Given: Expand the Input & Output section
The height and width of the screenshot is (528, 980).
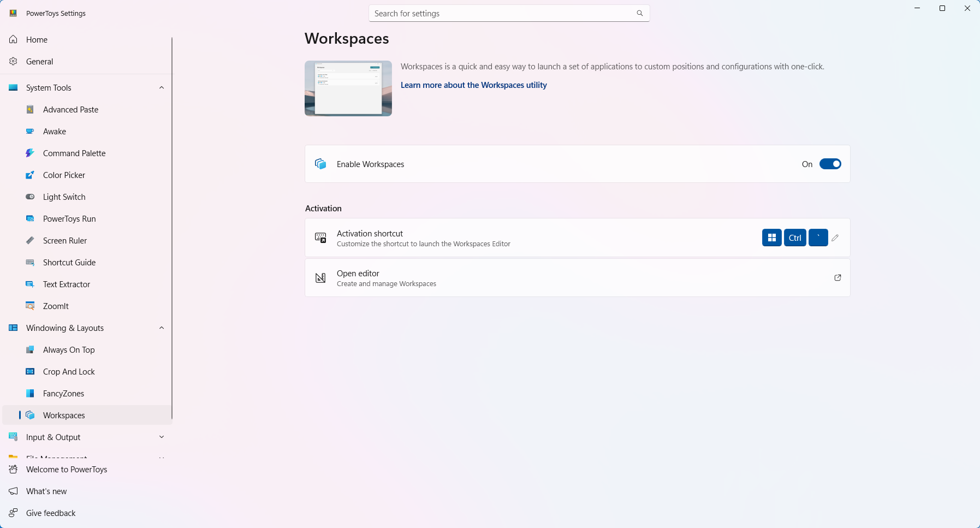Looking at the screenshot, I should coord(162,437).
